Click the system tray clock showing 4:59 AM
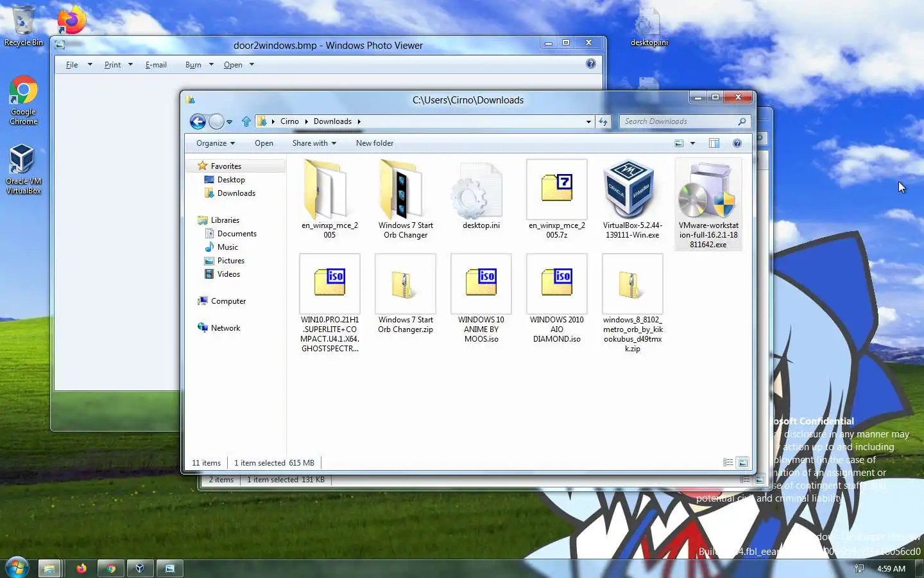Viewport: 924px width, 578px height. coord(891,568)
